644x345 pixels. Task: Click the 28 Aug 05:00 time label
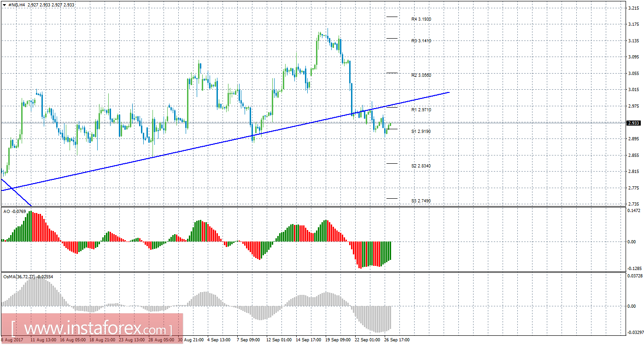coord(162,340)
